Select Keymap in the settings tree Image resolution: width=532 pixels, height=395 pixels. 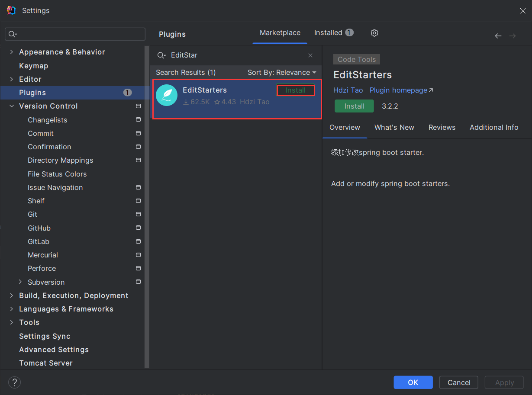34,66
